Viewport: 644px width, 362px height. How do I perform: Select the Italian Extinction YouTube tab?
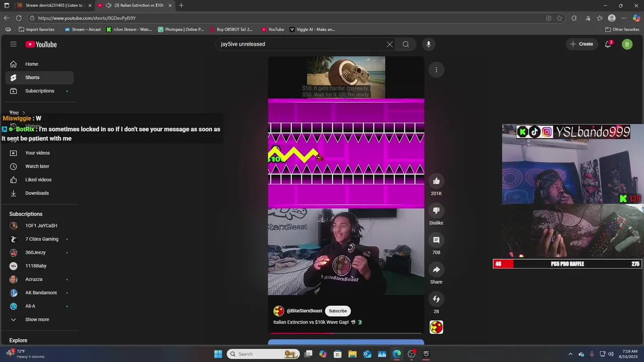coord(136,6)
